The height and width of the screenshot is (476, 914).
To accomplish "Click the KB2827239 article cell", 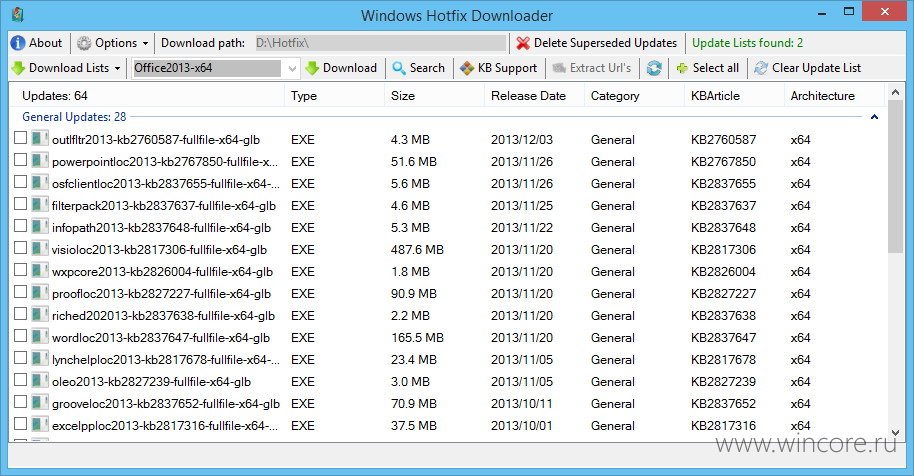I will pos(723,382).
